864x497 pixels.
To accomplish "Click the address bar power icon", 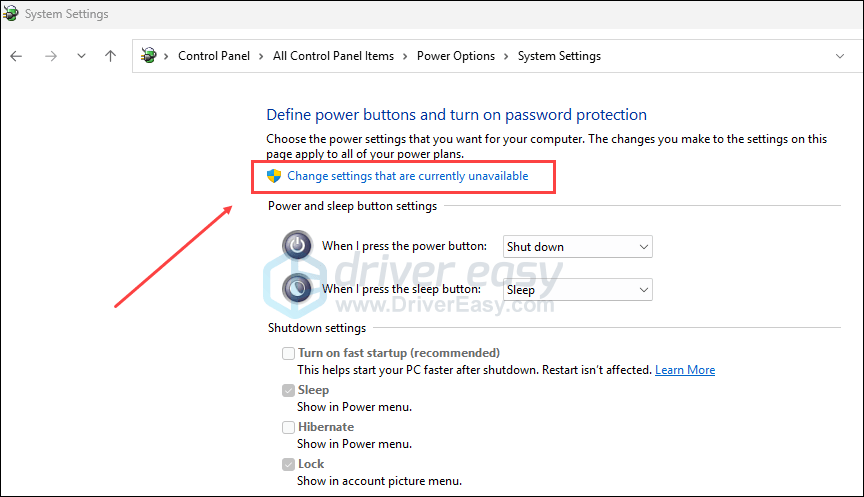I will click(x=150, y=56).
